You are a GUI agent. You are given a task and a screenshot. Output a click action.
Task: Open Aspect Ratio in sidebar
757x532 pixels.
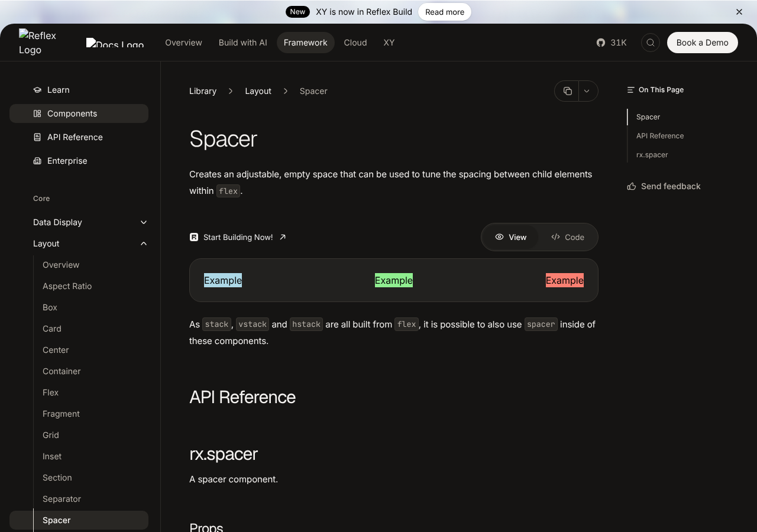tap(67, 286)
